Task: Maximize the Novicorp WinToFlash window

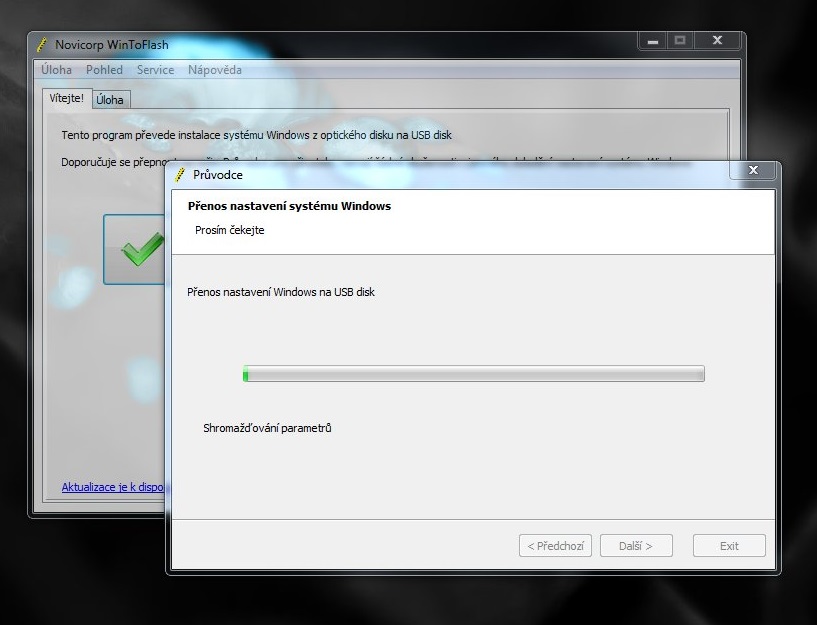Action: [x=679, y=41]
